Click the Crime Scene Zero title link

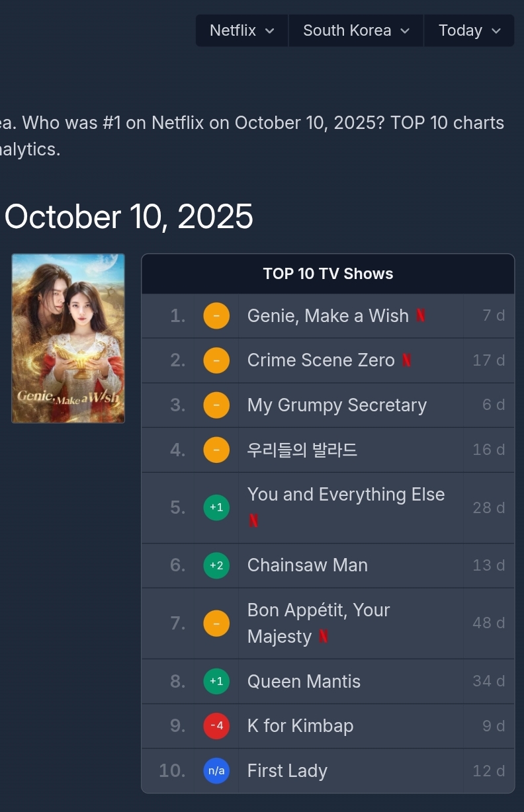click(321, 360)
